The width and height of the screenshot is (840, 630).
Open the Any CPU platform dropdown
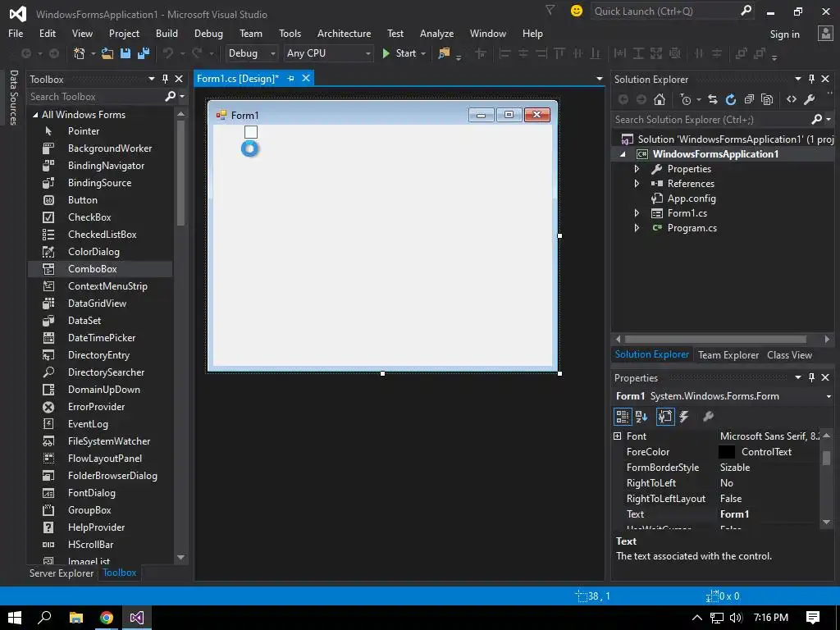pyautogui.click(x=328, y=53)
